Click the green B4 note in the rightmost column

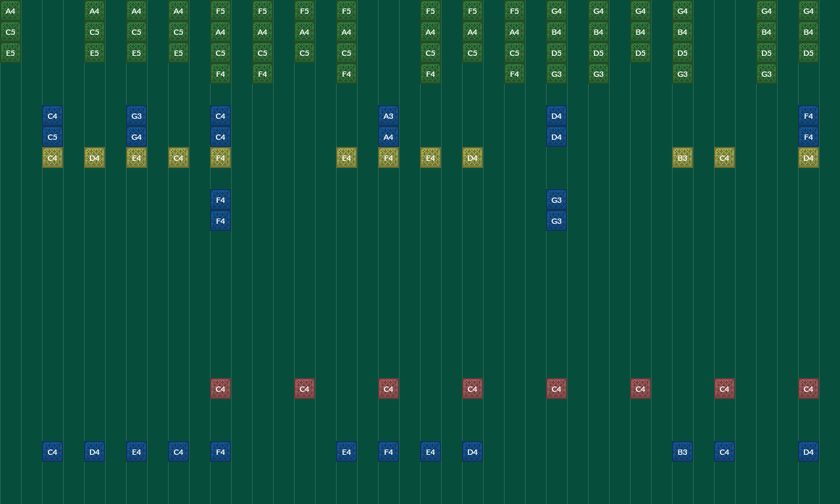click(x=808, y=32)
